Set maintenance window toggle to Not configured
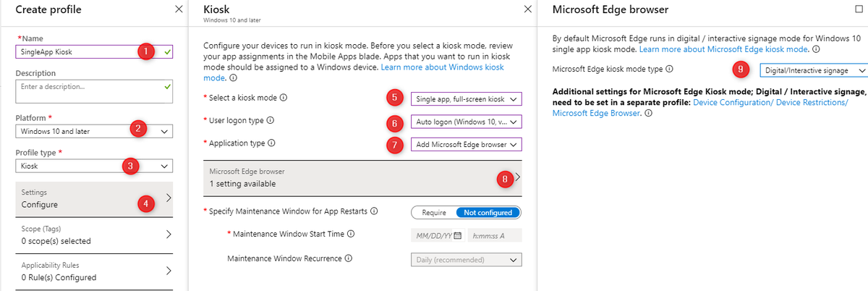This screenshot has width=868, height=291. 488,212
